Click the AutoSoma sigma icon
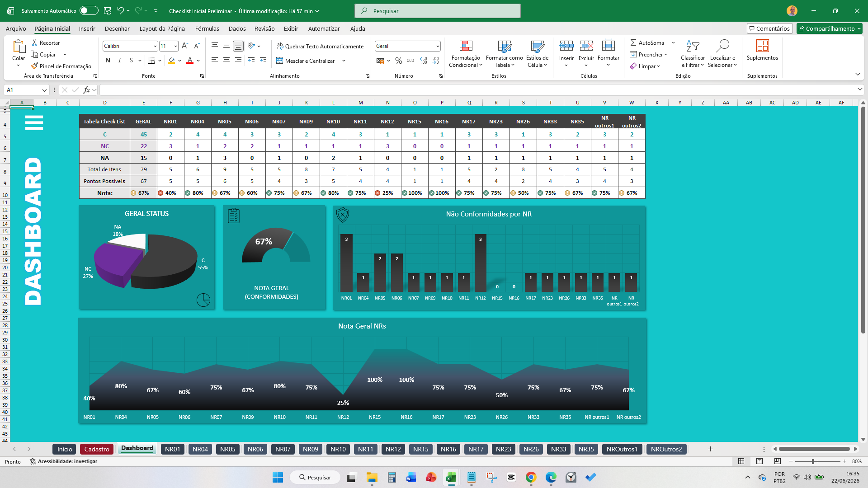 click(x=633, y=42)
